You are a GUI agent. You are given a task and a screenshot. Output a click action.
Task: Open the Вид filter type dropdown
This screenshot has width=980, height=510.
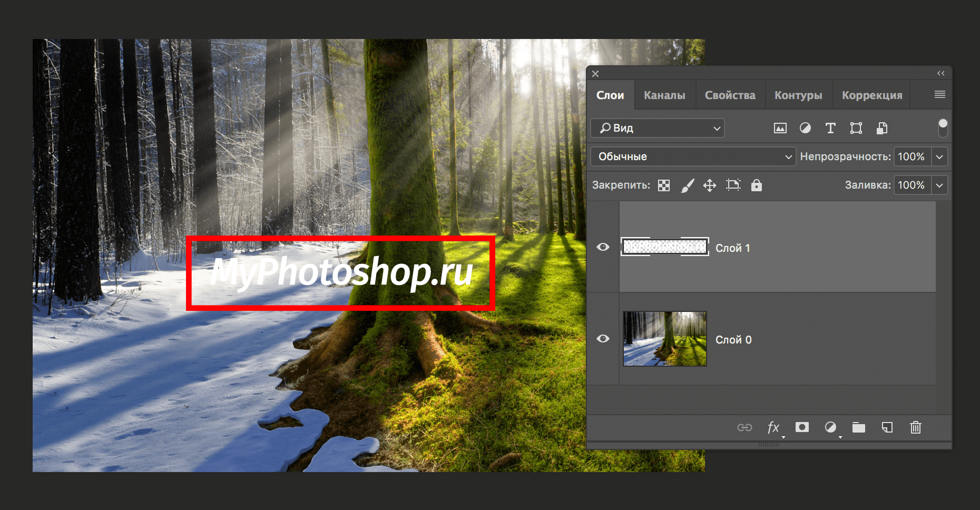pyautogui.click(x=658, y=128)
